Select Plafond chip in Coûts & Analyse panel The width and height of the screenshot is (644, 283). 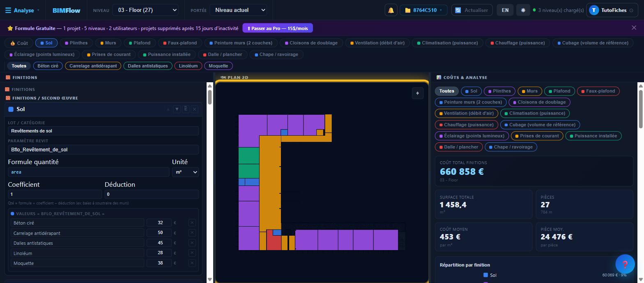[x=559, y=91]
